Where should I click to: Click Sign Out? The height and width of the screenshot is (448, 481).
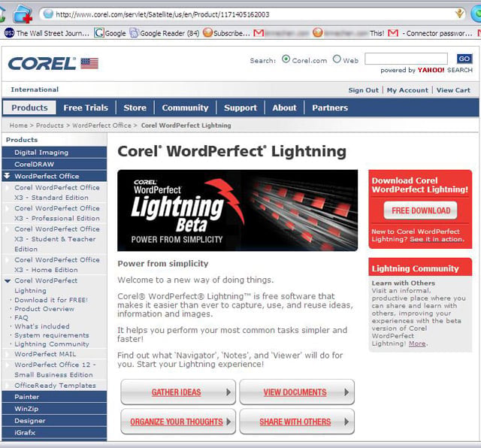(x=363, y=90)
